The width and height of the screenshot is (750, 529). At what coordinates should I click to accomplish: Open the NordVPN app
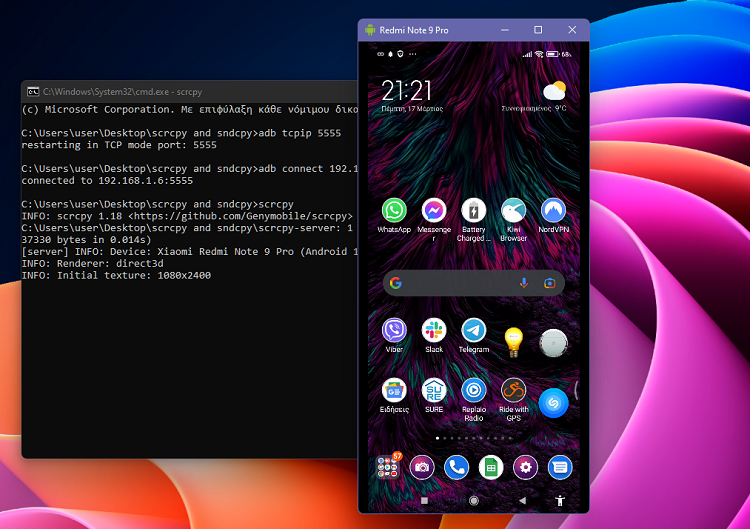click(x=553, y=210)
